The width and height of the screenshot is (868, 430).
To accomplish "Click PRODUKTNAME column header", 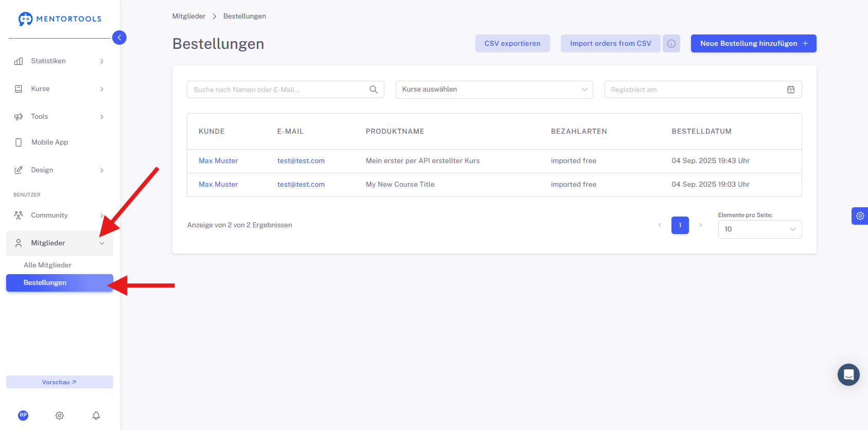I will [x=395, y=132].
